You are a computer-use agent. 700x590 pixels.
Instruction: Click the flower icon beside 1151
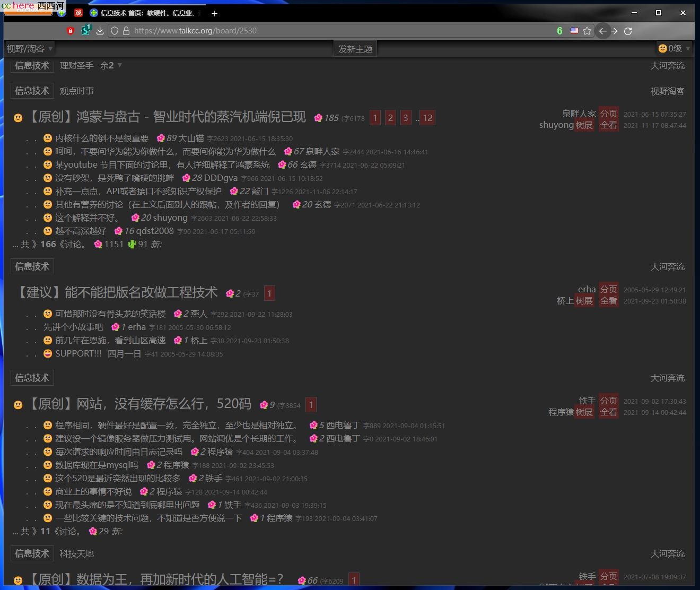[x=98, y=244]
